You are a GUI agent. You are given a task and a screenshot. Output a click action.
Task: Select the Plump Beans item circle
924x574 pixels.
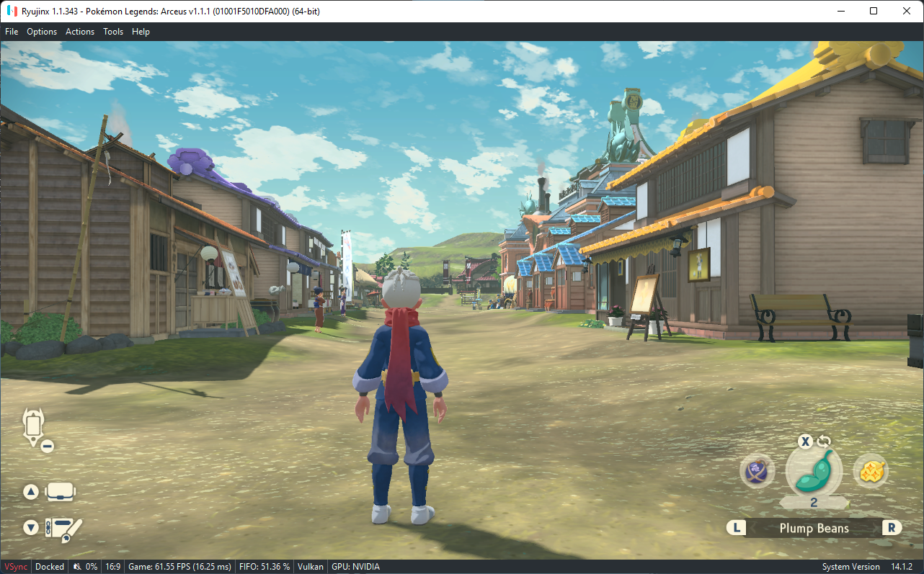[814, 472]
